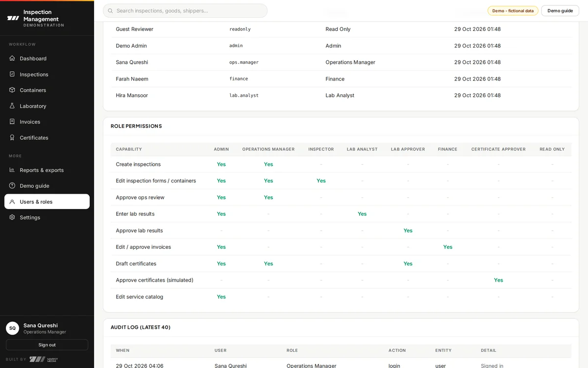
Task: Click the Role Permissions heading
Action: pos(136,126)
